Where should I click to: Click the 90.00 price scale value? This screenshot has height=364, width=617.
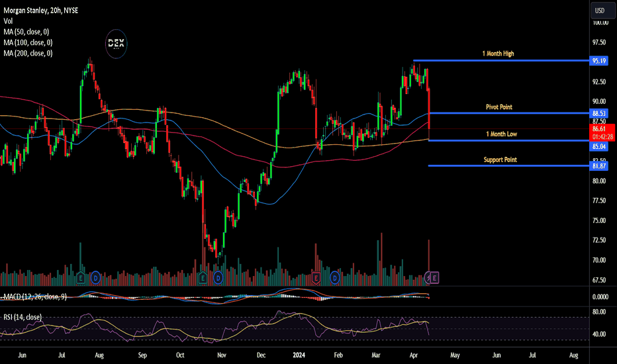(x=599, y=101)
